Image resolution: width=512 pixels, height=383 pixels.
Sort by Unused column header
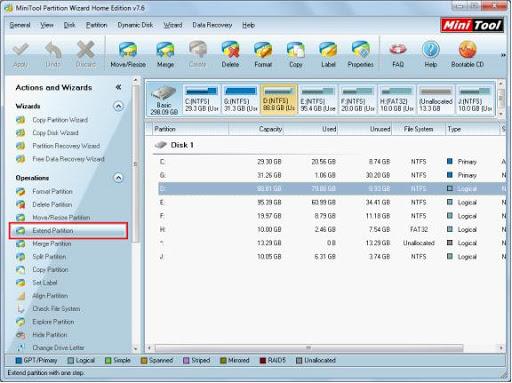tap(365, 129)
